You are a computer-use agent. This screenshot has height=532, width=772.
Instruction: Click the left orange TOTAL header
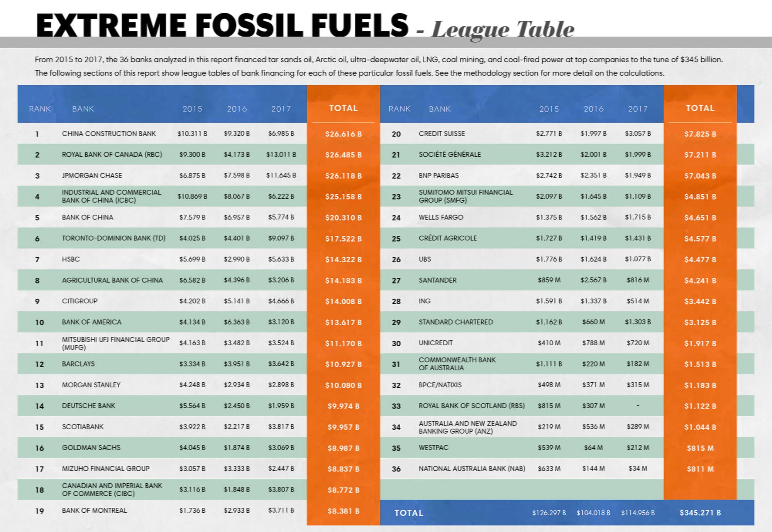click(x=343, y=108)
